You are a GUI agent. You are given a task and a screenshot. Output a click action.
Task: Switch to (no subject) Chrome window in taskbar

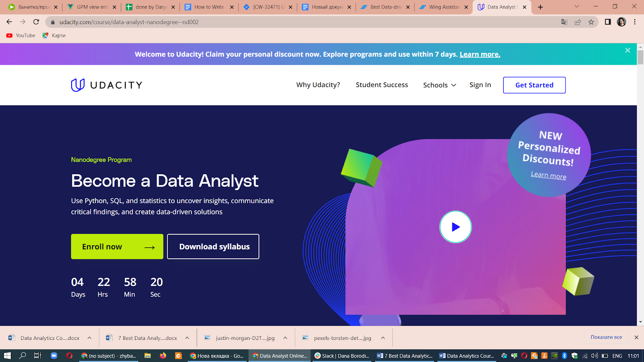(109, 356)
